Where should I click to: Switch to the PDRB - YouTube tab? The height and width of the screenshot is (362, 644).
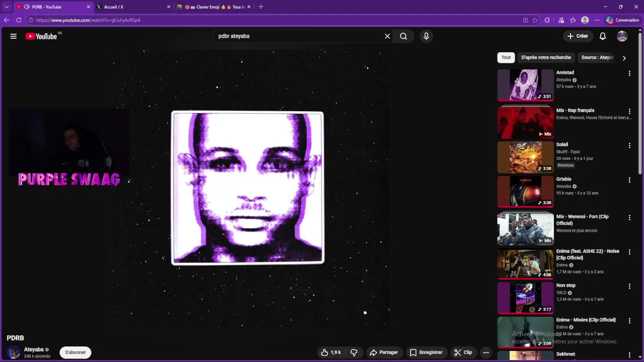point(53,7)
